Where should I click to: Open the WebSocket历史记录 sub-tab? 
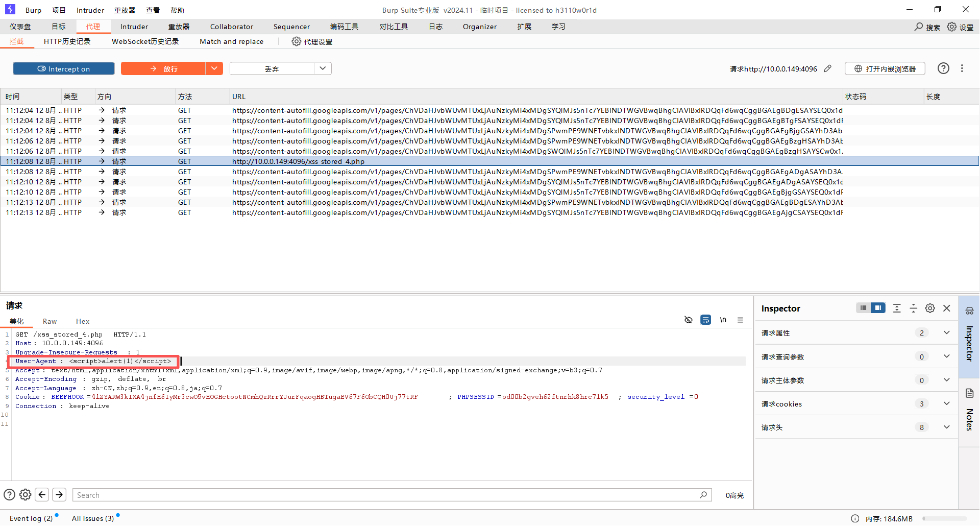145,41
